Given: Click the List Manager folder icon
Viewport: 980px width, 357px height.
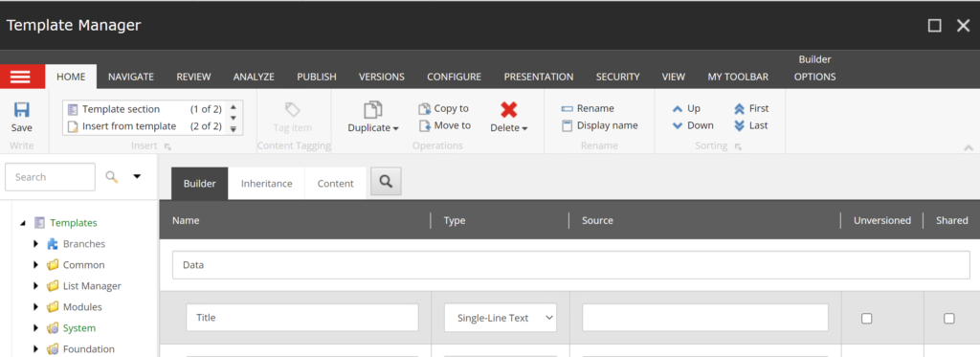Looking at the screenshot, I should point(53,286).
